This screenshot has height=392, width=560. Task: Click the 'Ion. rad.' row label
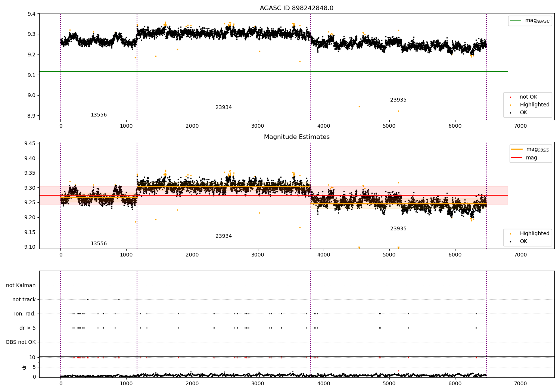point(25,314)
